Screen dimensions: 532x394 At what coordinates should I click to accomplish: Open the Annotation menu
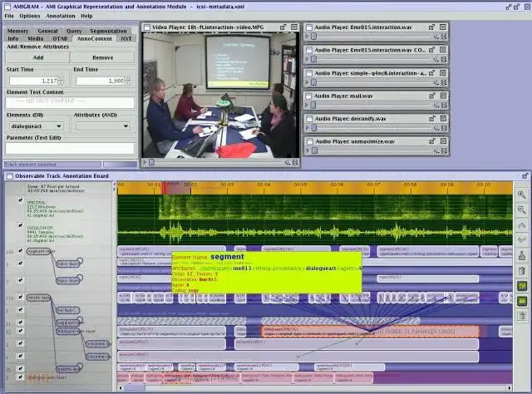[61, 16]
